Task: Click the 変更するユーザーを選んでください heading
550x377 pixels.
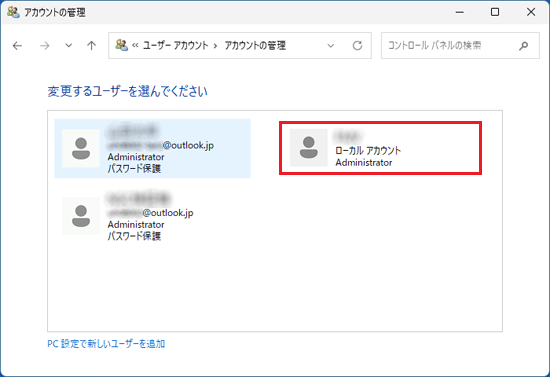Action: click(127, 92)
